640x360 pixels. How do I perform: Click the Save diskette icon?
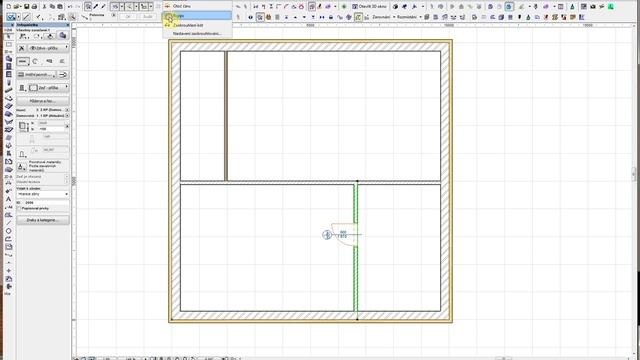coord(27,7)
